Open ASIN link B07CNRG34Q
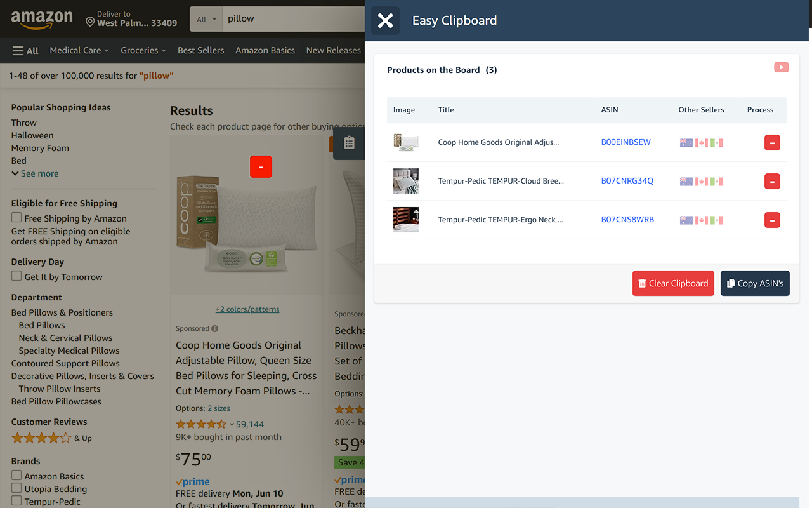The height and width of the screenshot is (508, 812). [x=627, y=181]
